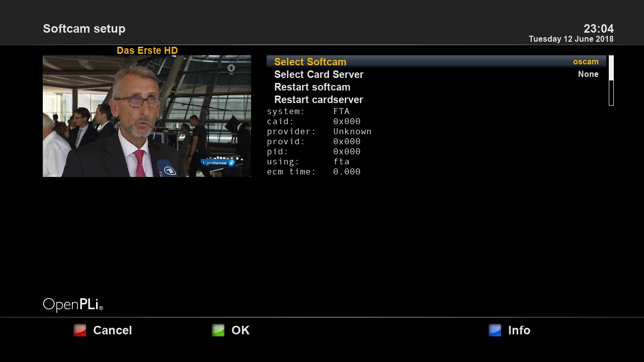644x362 pixels.
Task: Change the None card server value
Action: coord(588,74)
